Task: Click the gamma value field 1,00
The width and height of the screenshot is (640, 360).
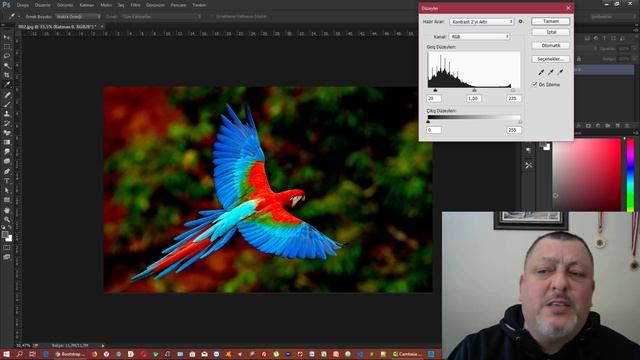Action: pos(473,98)
